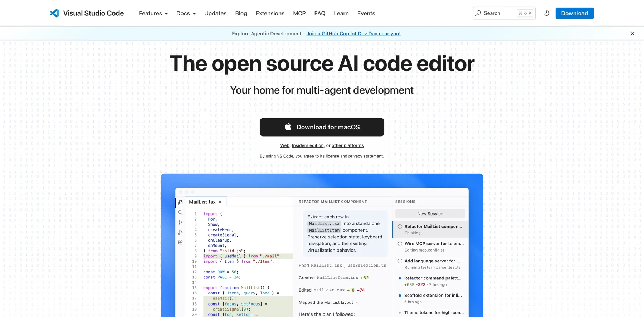Go to the Blog page
The height and width of the screenshot is (317, 644).
[241, 13]
